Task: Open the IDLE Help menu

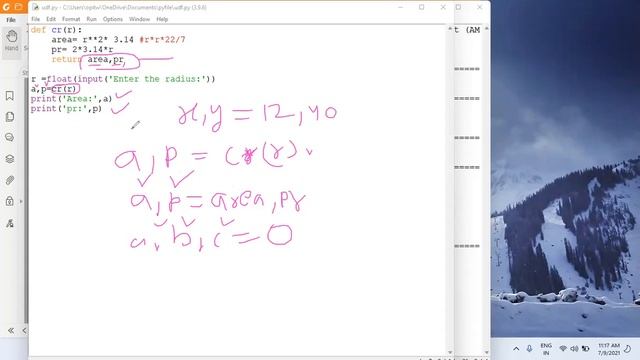Action: point(162,19)
